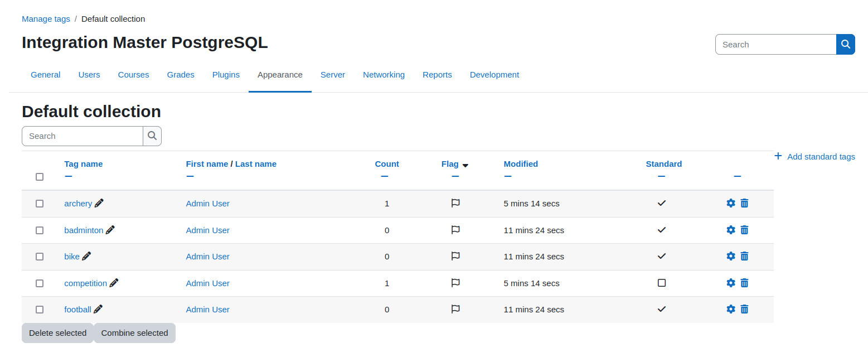Toggle standard checkmark for football
The width and height of the screenshot is (868, 357).
tap(662, 309)
